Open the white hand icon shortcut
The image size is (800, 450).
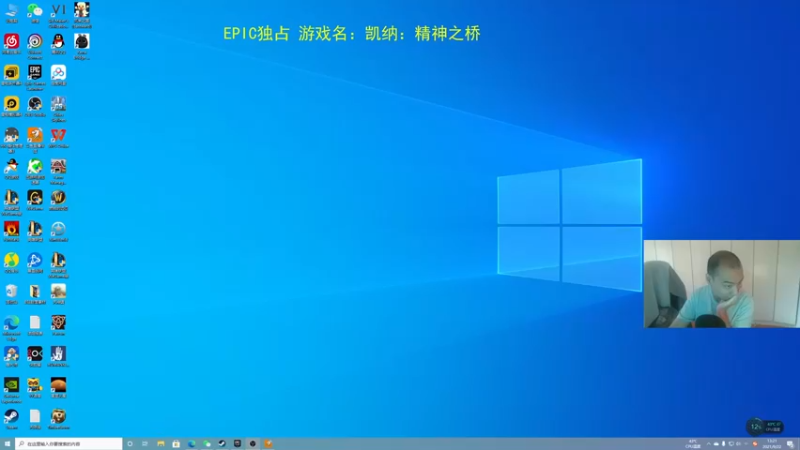[58, 356]
